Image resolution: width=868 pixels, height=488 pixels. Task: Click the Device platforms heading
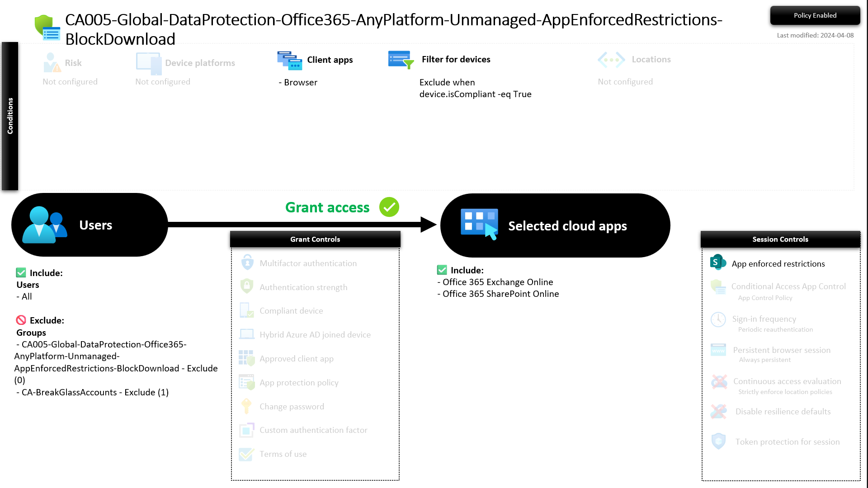(200, 63)
